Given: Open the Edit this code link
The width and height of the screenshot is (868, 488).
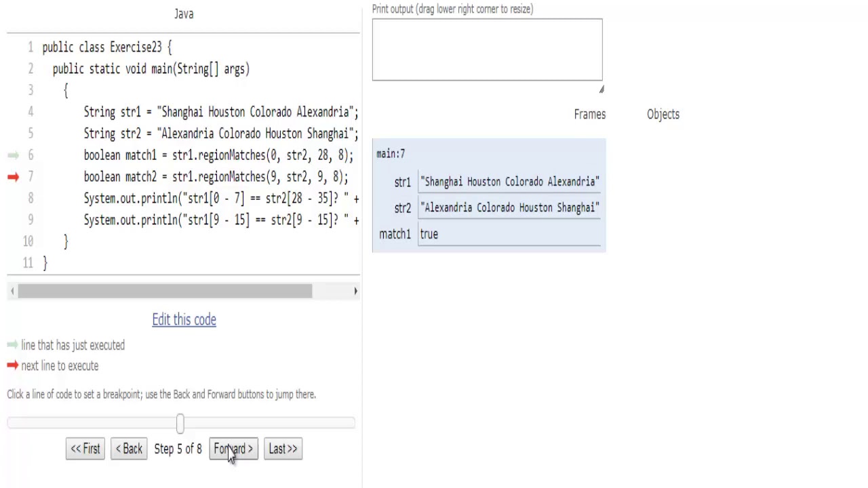Looking at the screenshot, I should [x=184, y=320].
